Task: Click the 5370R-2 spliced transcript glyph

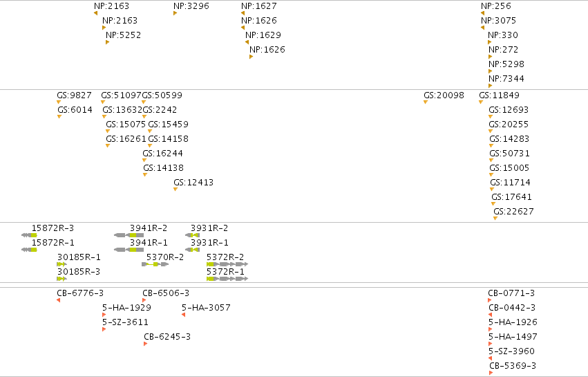Action: (x=155, y=264)
